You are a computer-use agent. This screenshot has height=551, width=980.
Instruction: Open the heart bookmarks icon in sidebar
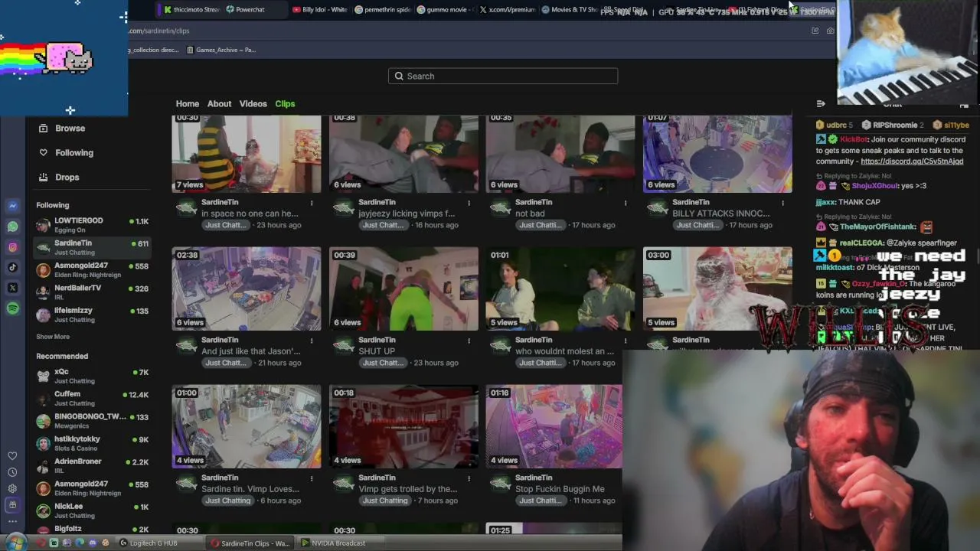pyautogui.click(x=12, y=455)
